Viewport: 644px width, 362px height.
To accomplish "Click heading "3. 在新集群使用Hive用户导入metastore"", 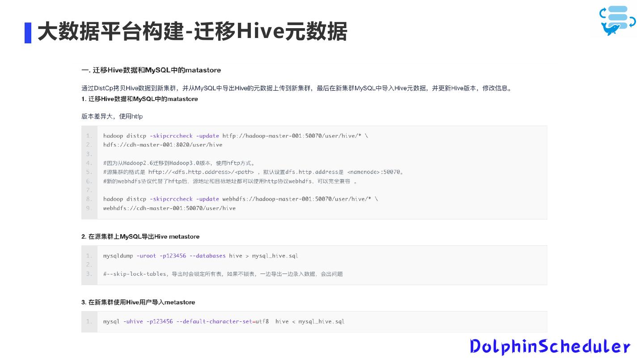I will pyautogui.click(x=138, y=302).
